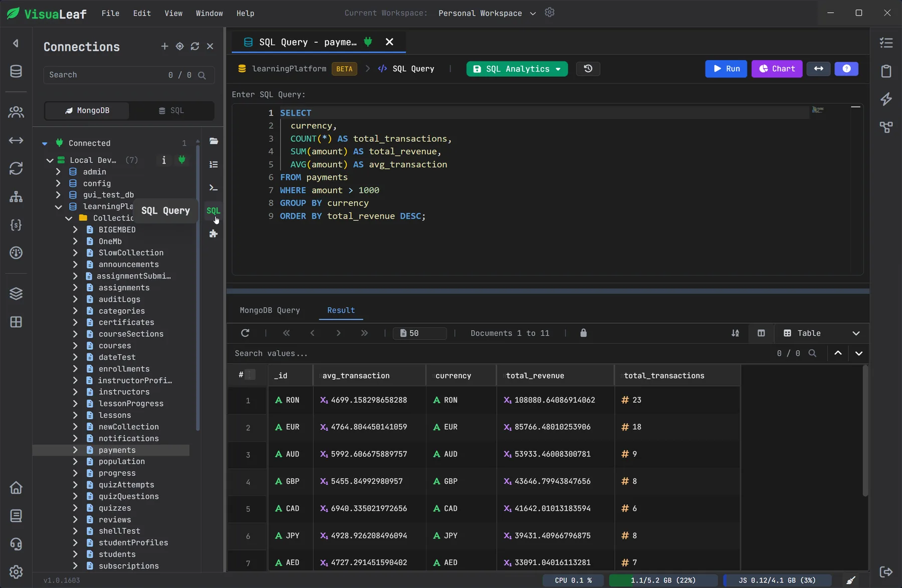Expand the config database
This screenshot has width=902, height=588.
coord(58,183)
